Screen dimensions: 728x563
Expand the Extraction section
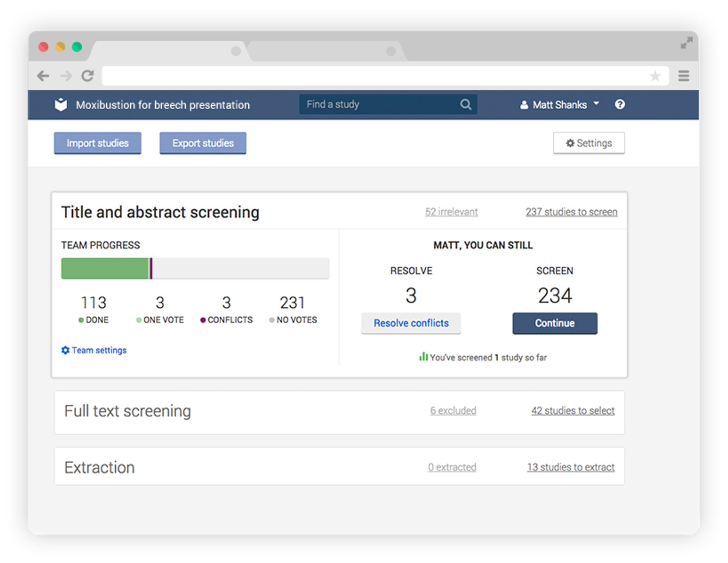pos(339,466)
